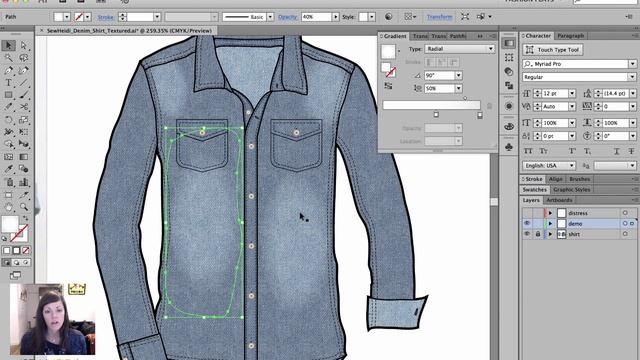Open the Myriad Pro font family dropdown
This screenshot has width=640, height=360.
point(632,64)
